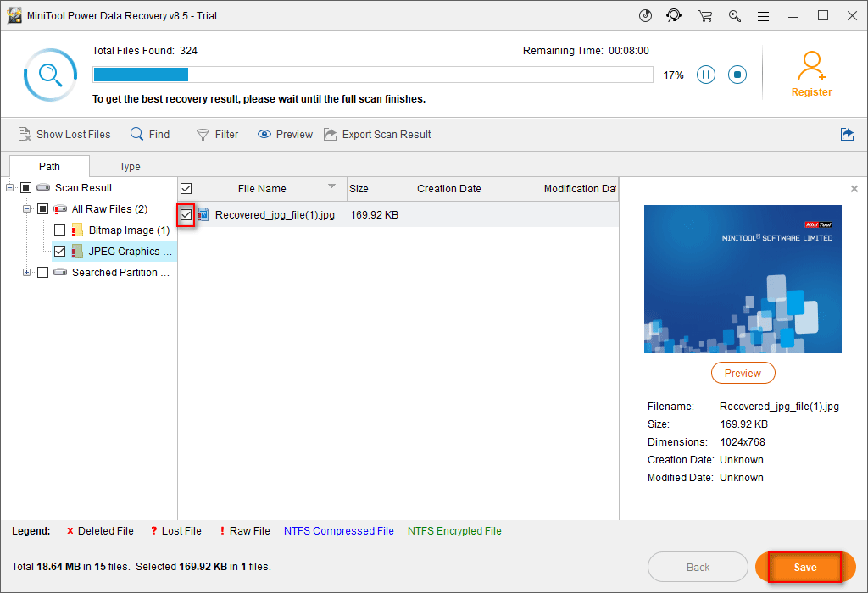Check the Searched Partition checkbox
This screenshot has height=593, width=868.
click(x=42, y=272)
